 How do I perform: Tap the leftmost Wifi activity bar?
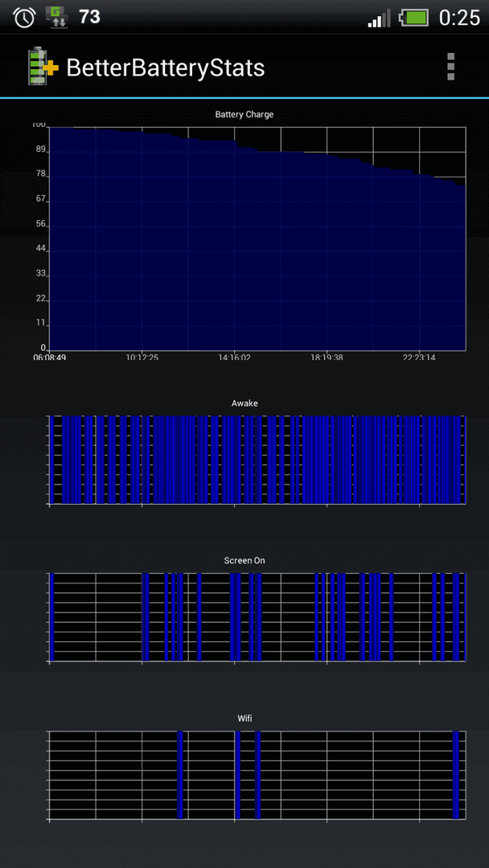click(x=180, y=775)
